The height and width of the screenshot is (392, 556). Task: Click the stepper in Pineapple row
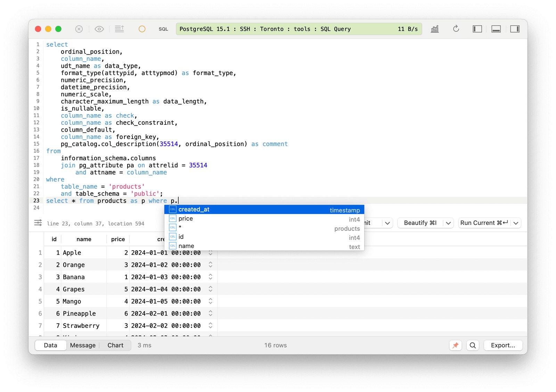pyautogui.click(x=211, y=313)
